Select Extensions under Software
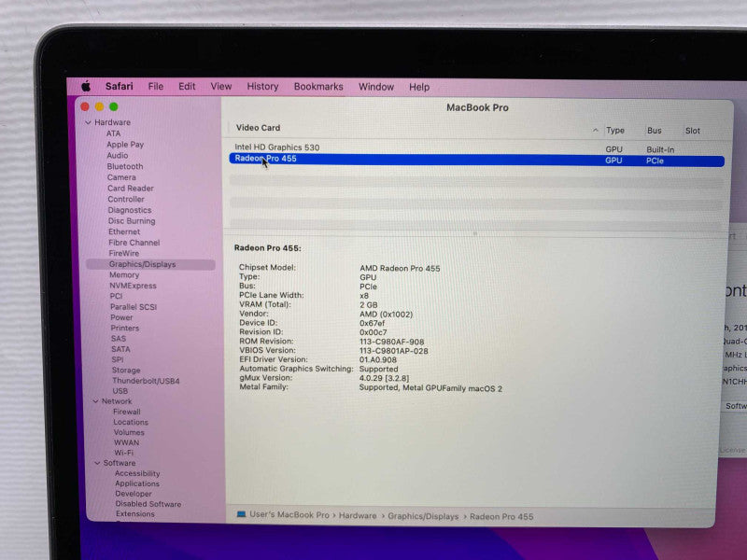The image size is (747, 560). tap(134, 514)
